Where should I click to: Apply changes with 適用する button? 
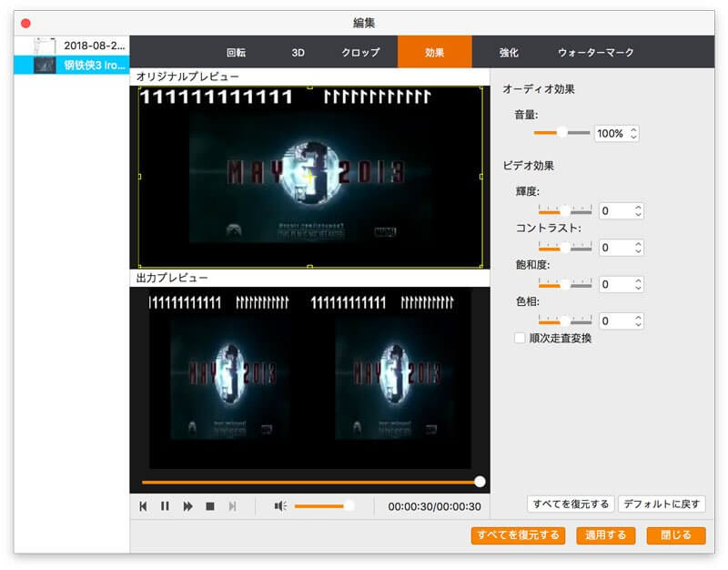coord(605,535)
